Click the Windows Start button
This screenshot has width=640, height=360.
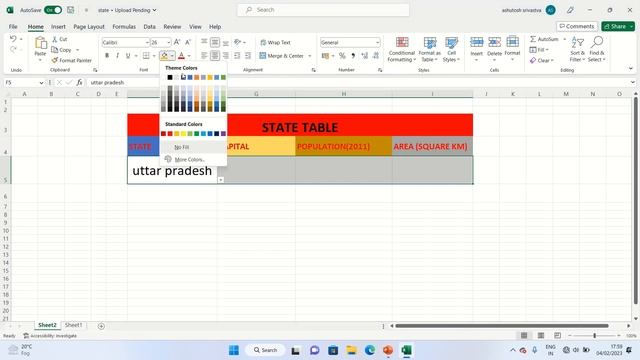234,350
